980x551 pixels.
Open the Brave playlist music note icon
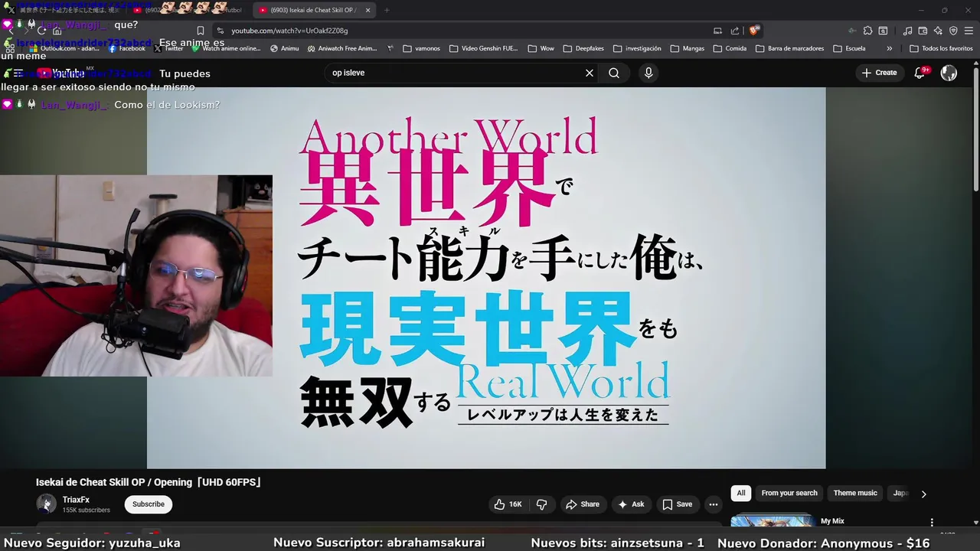point(908,31)
